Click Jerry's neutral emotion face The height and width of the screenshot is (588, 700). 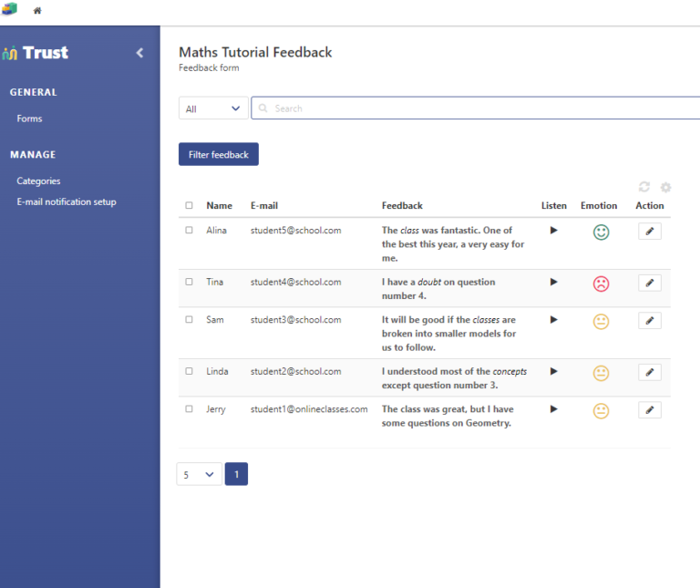(x=601, y=411)
